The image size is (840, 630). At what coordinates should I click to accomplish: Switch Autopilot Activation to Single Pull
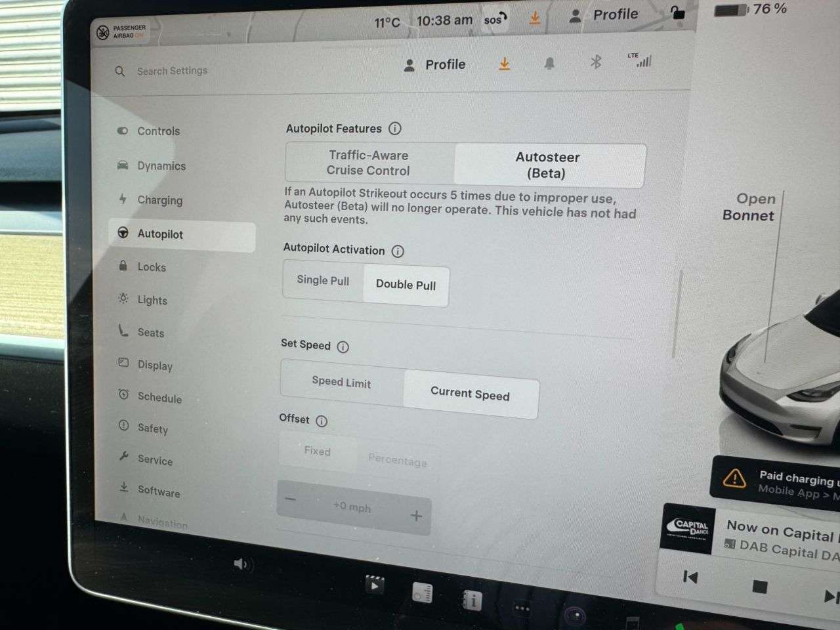point(322,280)
